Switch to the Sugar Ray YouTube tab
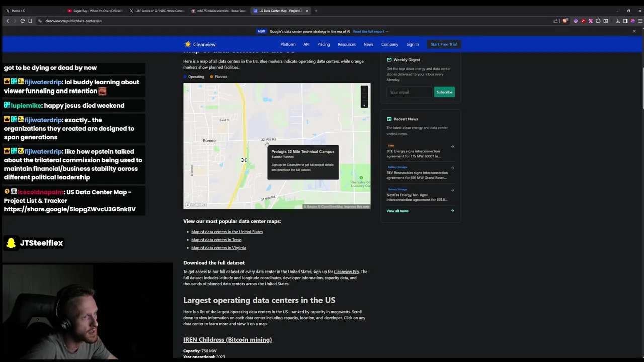Image resolution: width=644 pixels, height=362 pixels. 95,11
